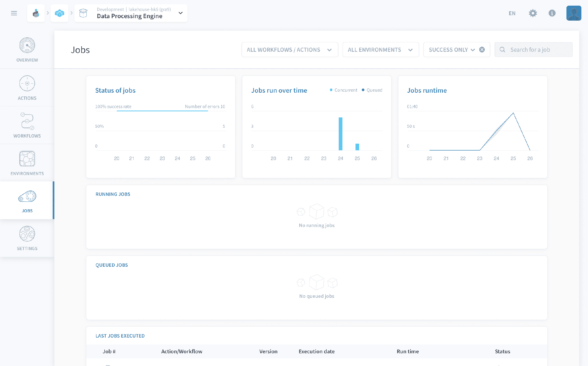This screenshot has width=588, height=366.
Task: Go to Environments in sidebar
Action: pyautogui.click(x=27, y=163)
